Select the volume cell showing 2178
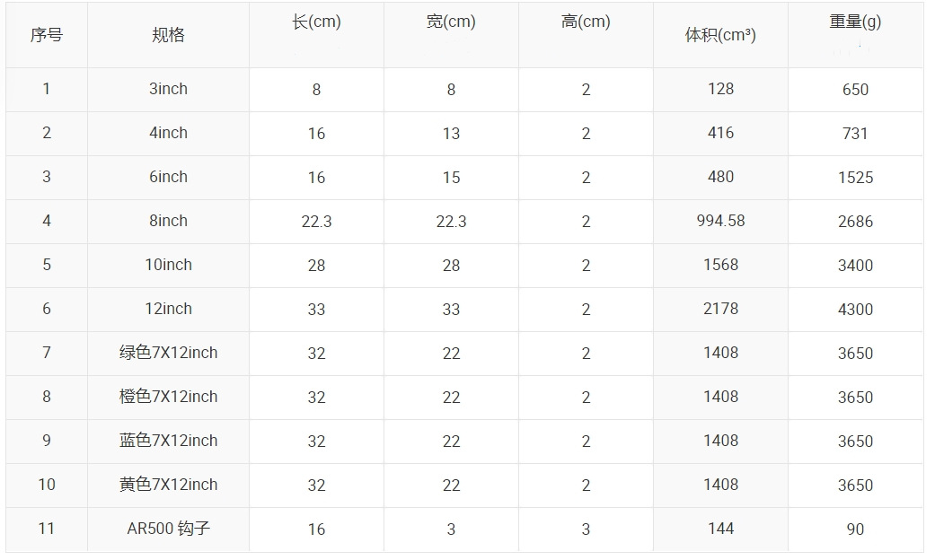This screenshot has width=935, height=560. 720,309
